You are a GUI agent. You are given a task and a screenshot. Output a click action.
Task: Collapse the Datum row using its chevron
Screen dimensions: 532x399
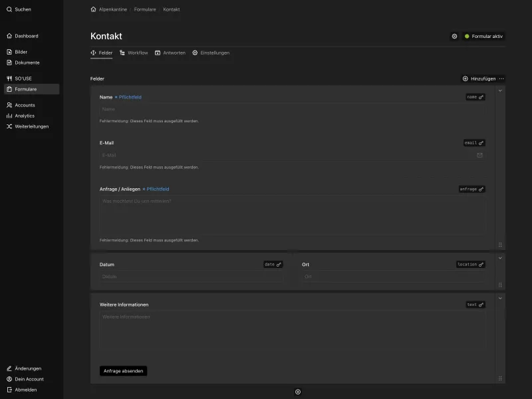pyautogui.click(x=500, y=257)
